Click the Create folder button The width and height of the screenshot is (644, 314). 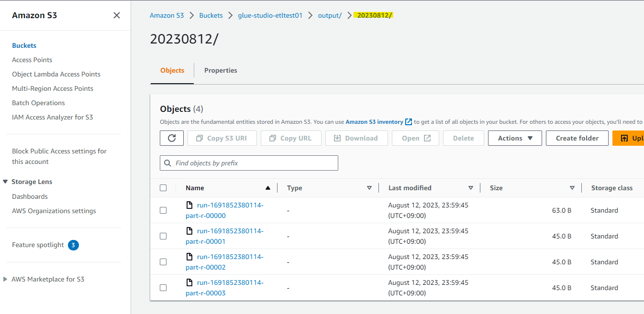577,138
